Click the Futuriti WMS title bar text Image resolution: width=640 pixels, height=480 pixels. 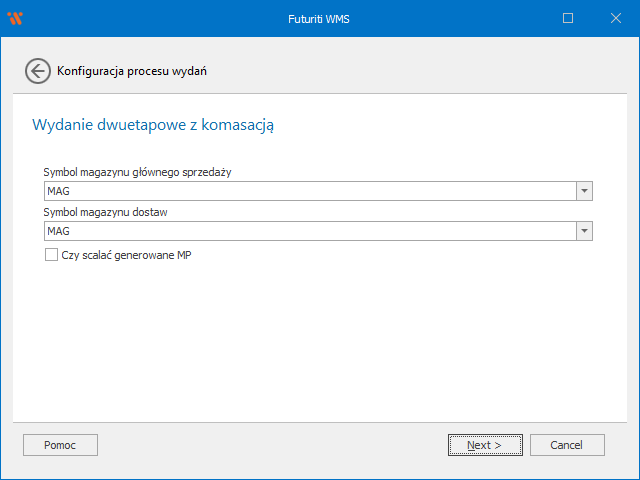319,19
